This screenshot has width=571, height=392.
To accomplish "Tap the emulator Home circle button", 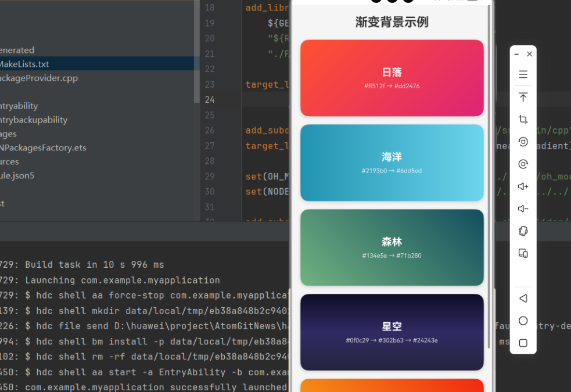I will click(523, 321).
